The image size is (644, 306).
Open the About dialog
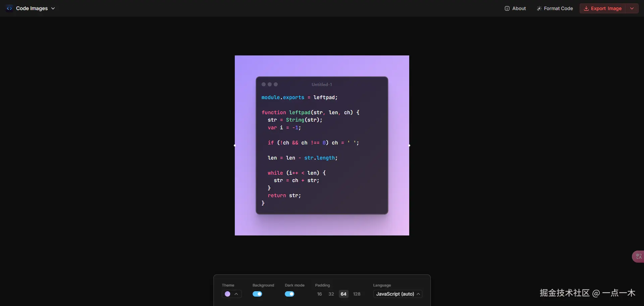[x=516, y=8]
